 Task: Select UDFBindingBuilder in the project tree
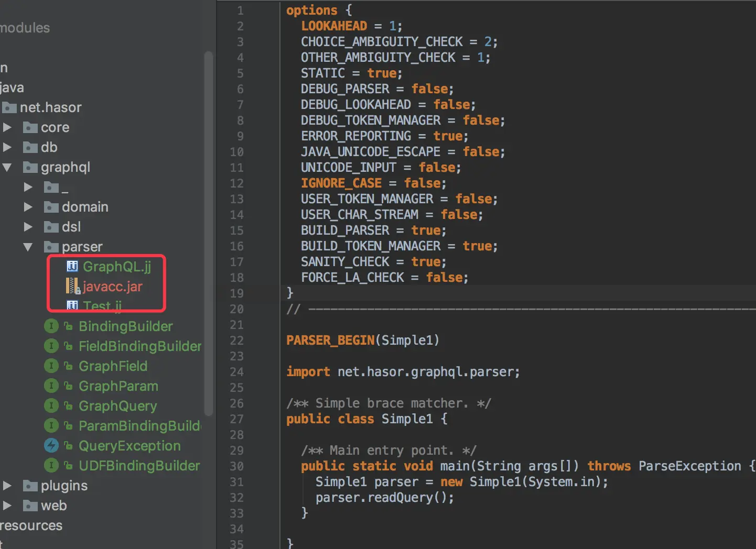(x=139, y=466)
